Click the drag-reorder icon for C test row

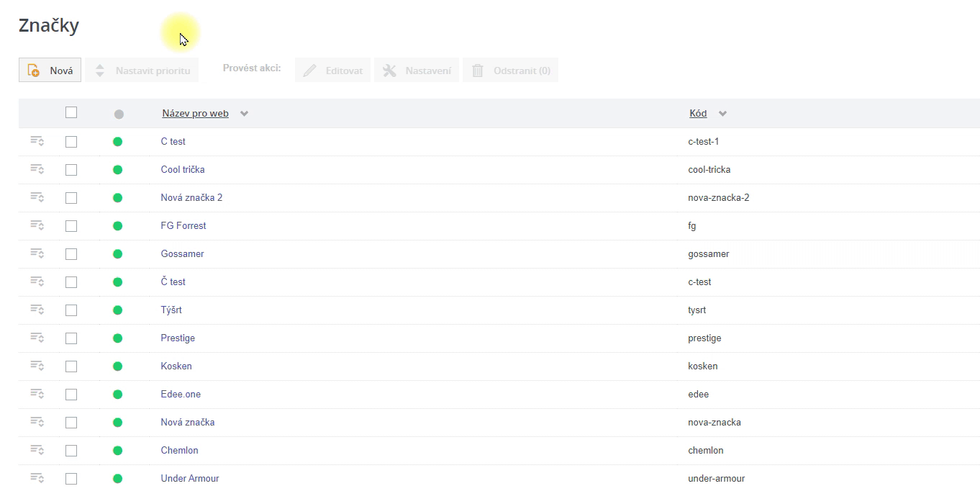[x=37, y=141]
